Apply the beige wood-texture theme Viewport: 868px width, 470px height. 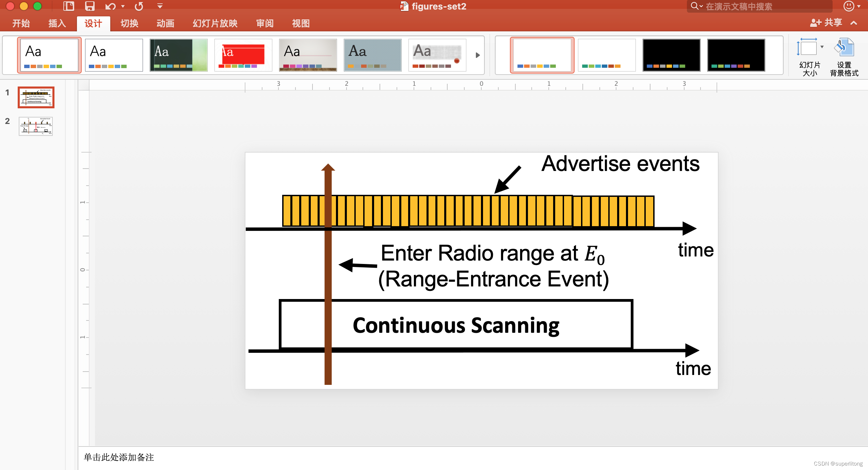pyautogui.click(x=308, y=55)
